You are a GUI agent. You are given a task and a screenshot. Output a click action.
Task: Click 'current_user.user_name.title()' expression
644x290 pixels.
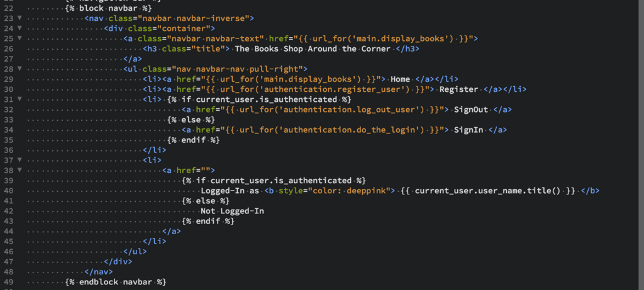(487, 191)
